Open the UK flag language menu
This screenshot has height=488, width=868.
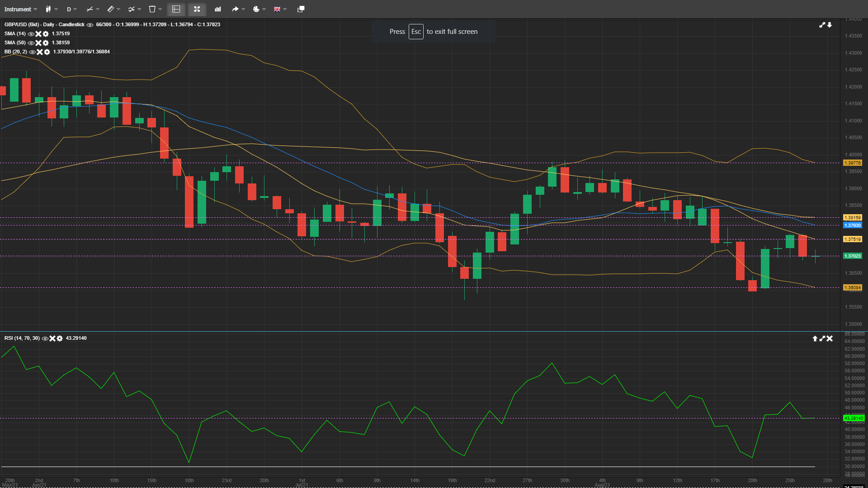[280, 9]
